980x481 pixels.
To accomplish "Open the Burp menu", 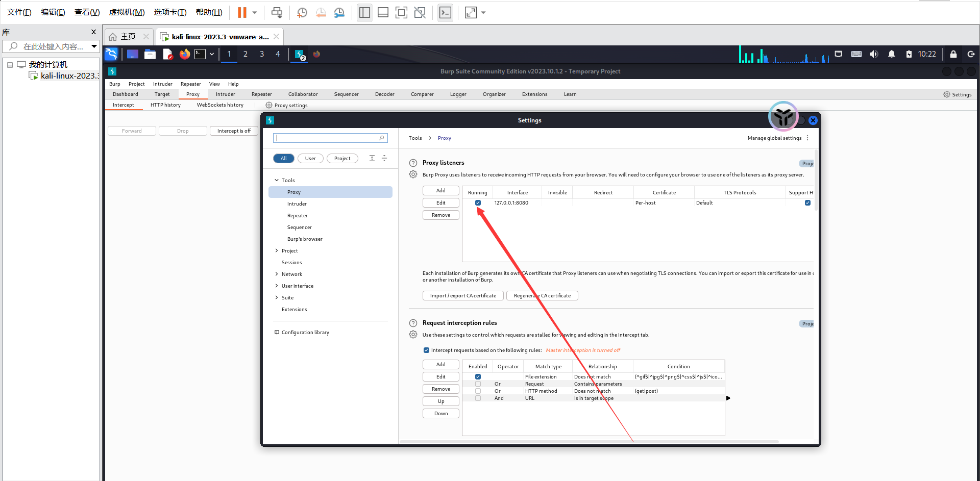I will point(115,84).
